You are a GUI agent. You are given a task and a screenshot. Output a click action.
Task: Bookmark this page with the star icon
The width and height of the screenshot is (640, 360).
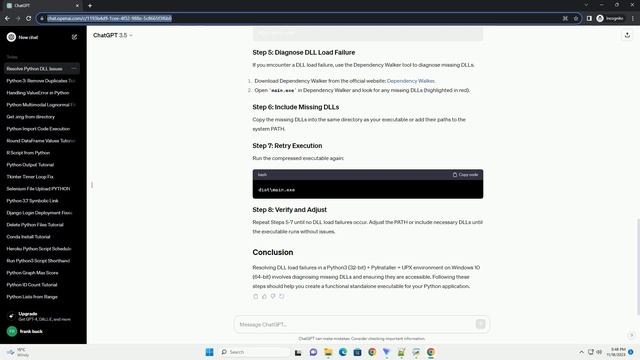(576, 18)
